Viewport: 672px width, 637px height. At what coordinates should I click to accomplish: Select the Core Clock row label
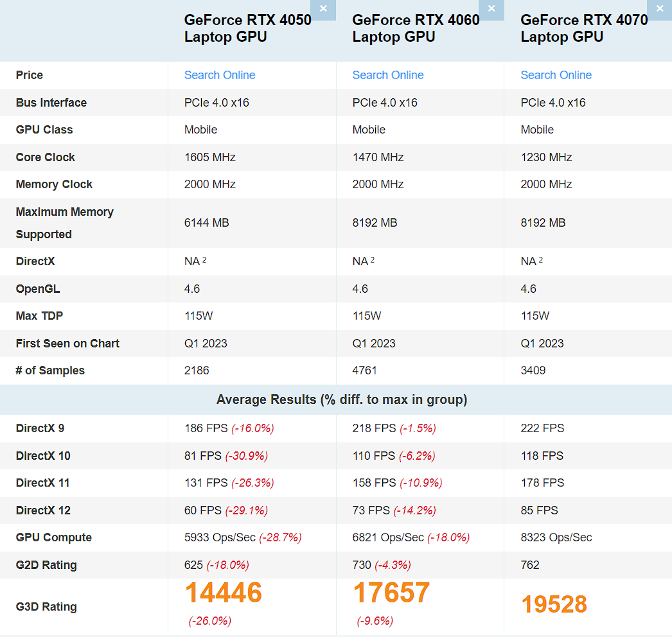[x=45, y=157]
